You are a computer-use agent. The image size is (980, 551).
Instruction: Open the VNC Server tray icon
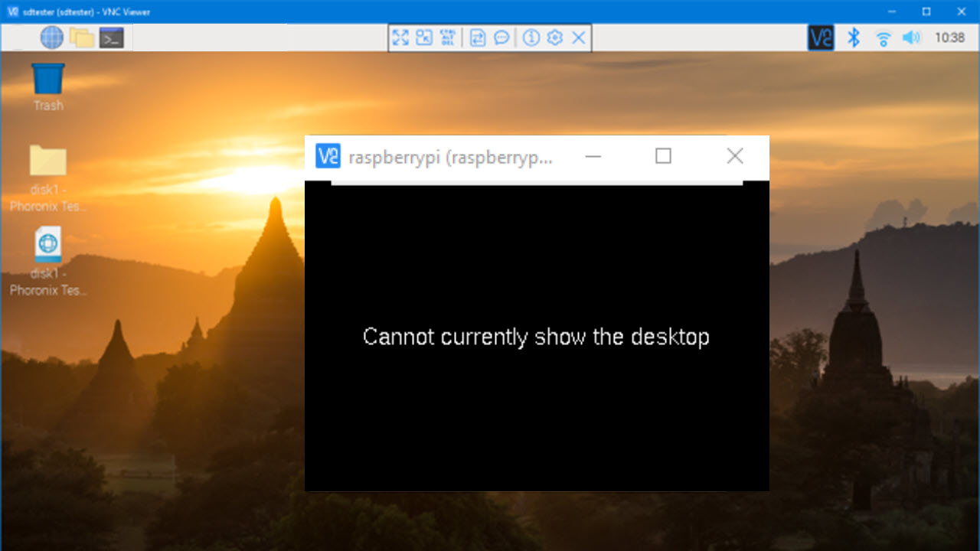(x=820, y=37)
